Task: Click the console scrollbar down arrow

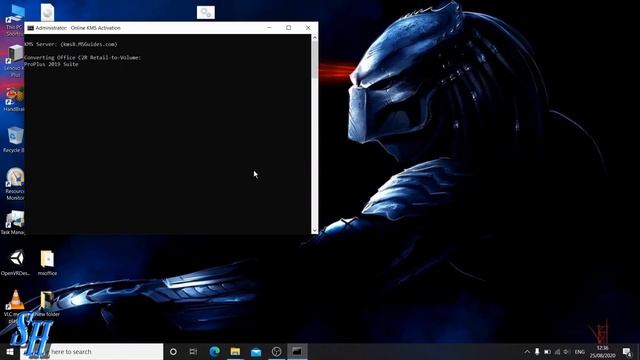Action: pyautogui.click(x=314, y=230)
